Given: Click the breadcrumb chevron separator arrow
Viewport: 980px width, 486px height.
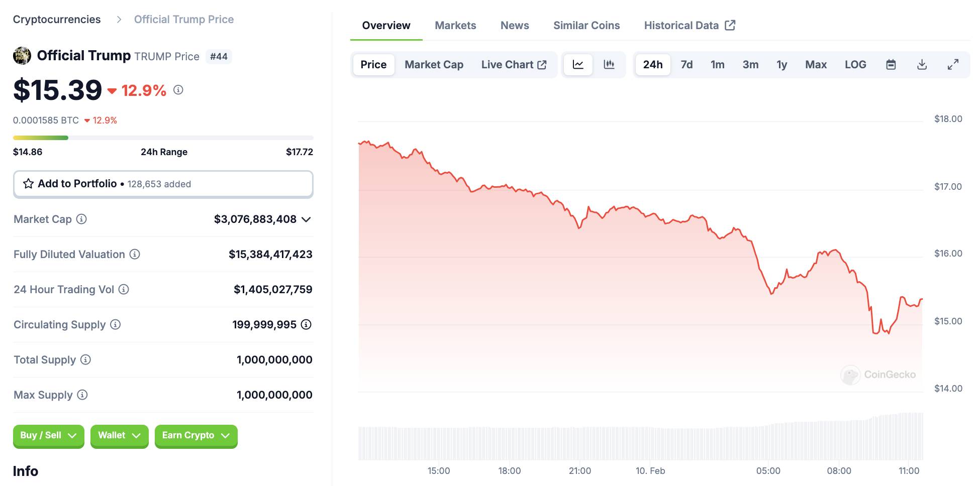Looking at the screenshot, I should (119, 20).
